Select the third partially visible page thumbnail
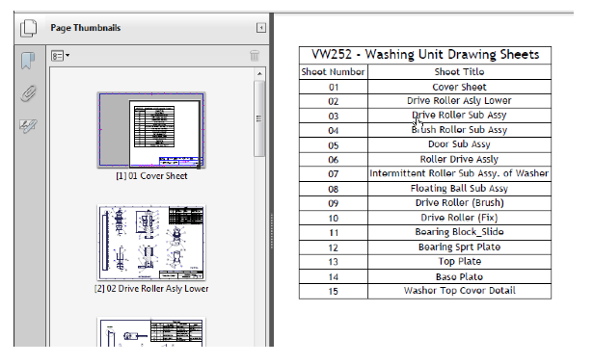Image resolution: width=593 pixels, height=364 pixels. (x=151, y=332)
